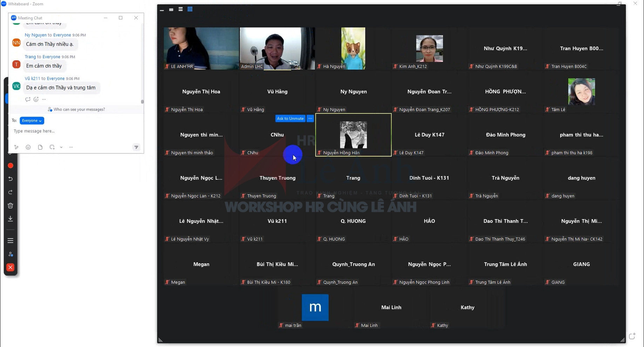
Task: Open the emoji picker in chat
Action: pyautogui.click(x=28, y=147)
